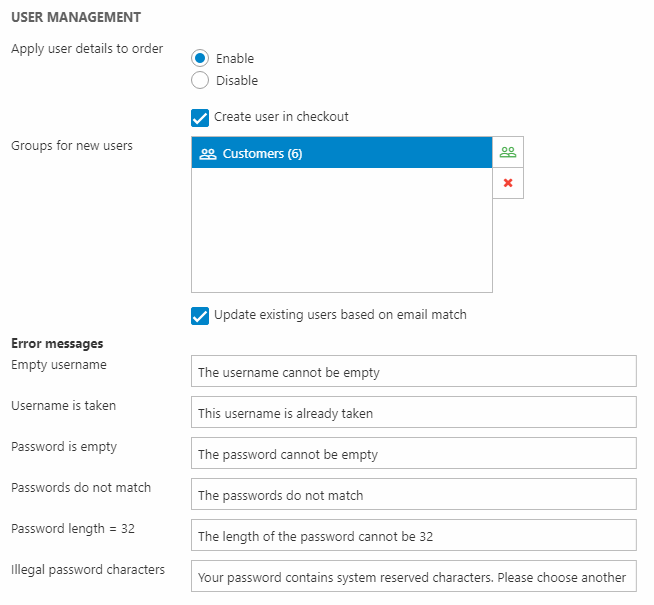654x605 pixels.
Task: Click the Password length = 32 message field
Action: point(413,536)
